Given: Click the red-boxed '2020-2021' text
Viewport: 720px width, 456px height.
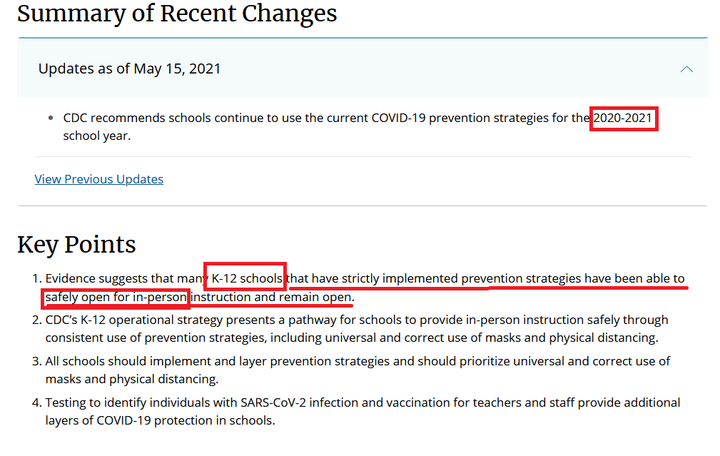Looking at the screenshot, I should pyautogui.click(x=623, y=118).
